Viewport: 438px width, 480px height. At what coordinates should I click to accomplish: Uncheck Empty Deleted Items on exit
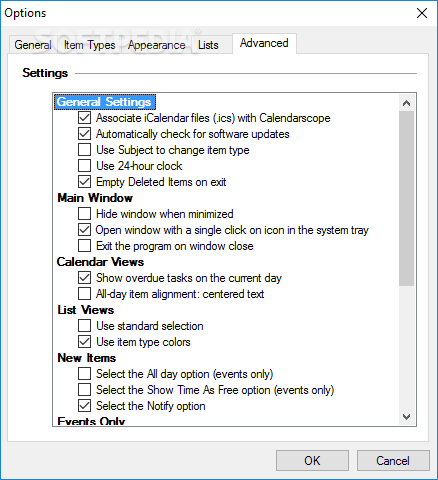[x=84, y=182]
